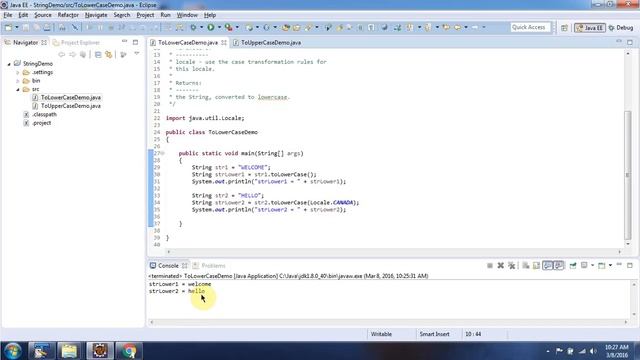The width and height of the screenshot is (640, 360).
Task: Click the Run Last Tool external tools icon
Action: 229,27
